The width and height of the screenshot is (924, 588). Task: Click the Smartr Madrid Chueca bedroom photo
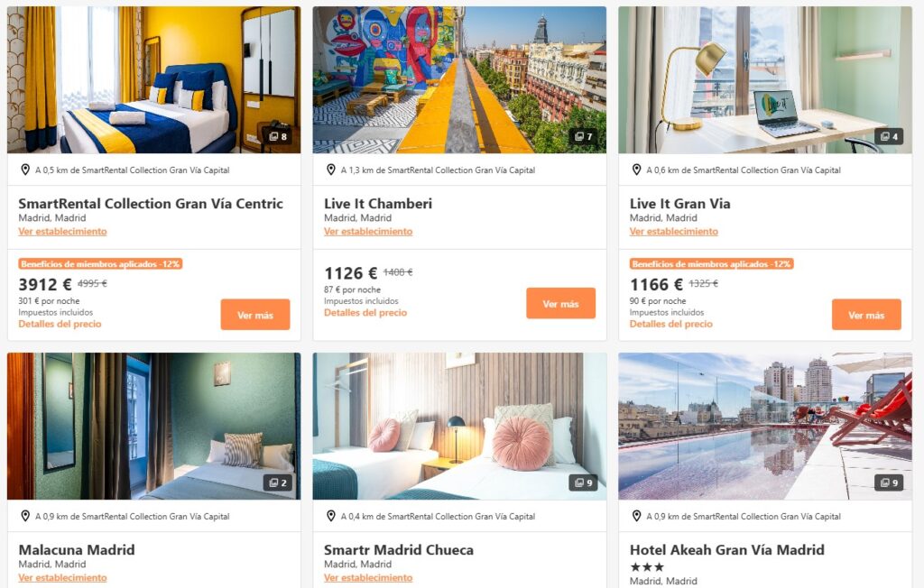click(459, 426)
